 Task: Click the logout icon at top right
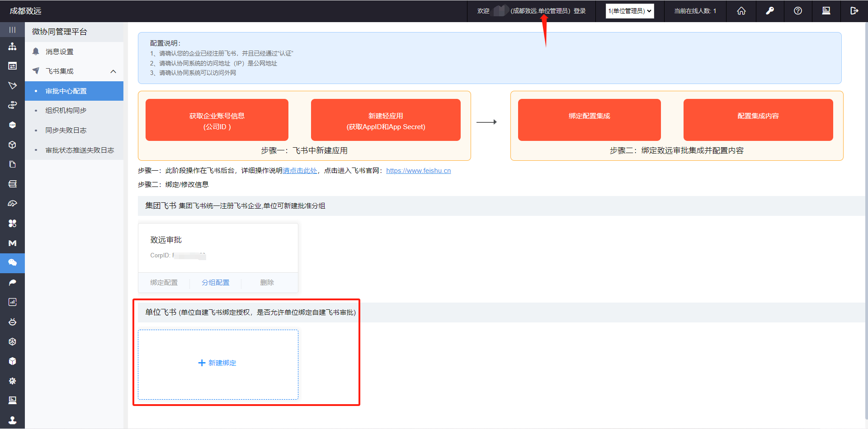coord(854,11)
